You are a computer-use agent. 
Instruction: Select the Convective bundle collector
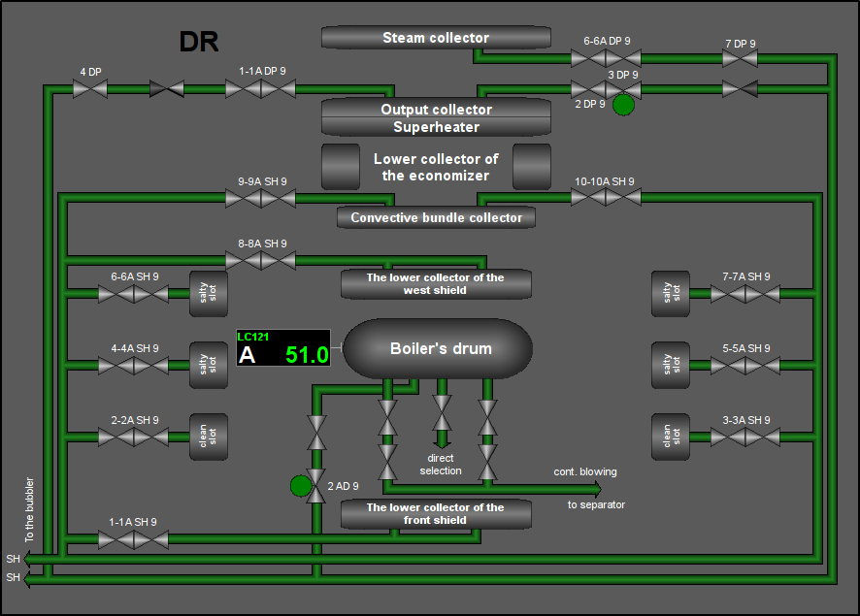[436, 217]
